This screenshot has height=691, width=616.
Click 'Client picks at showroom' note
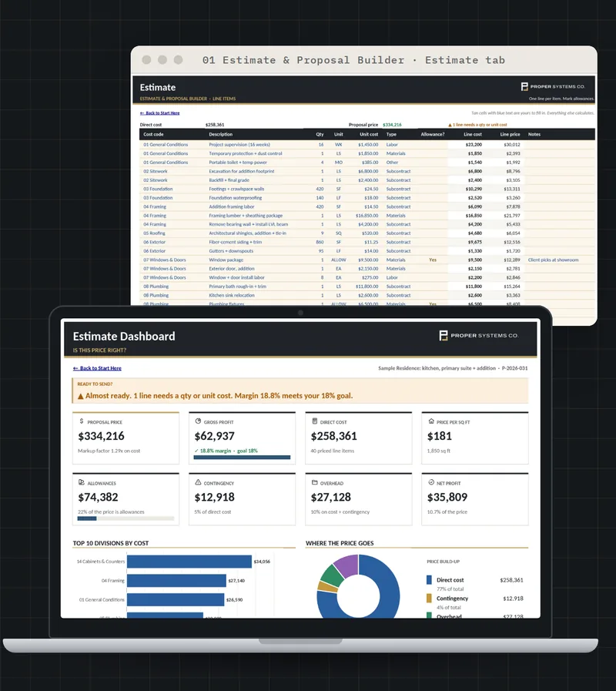pyautogui.click(x=553, y=260)
